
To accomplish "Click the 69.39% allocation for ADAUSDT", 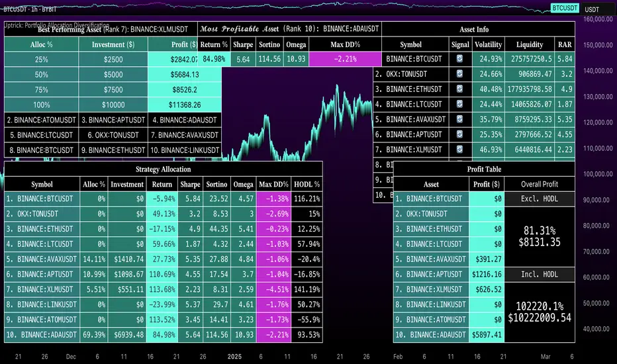I will coord(94,335).
